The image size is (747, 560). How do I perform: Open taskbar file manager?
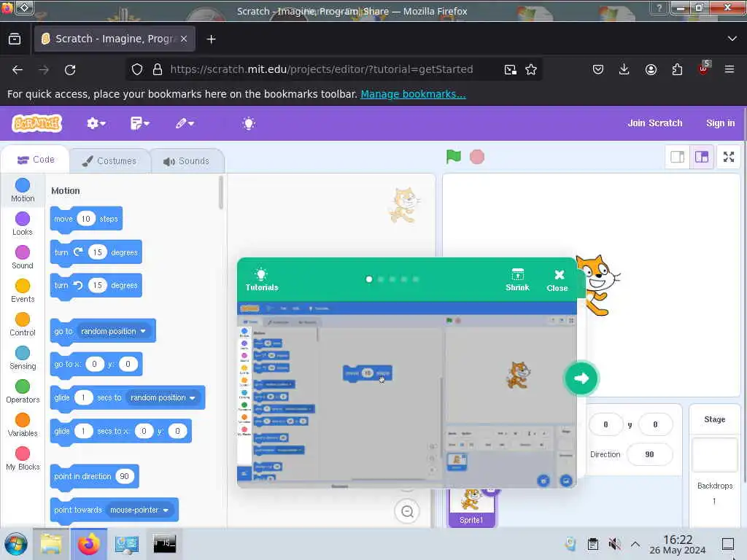point(51,544)
